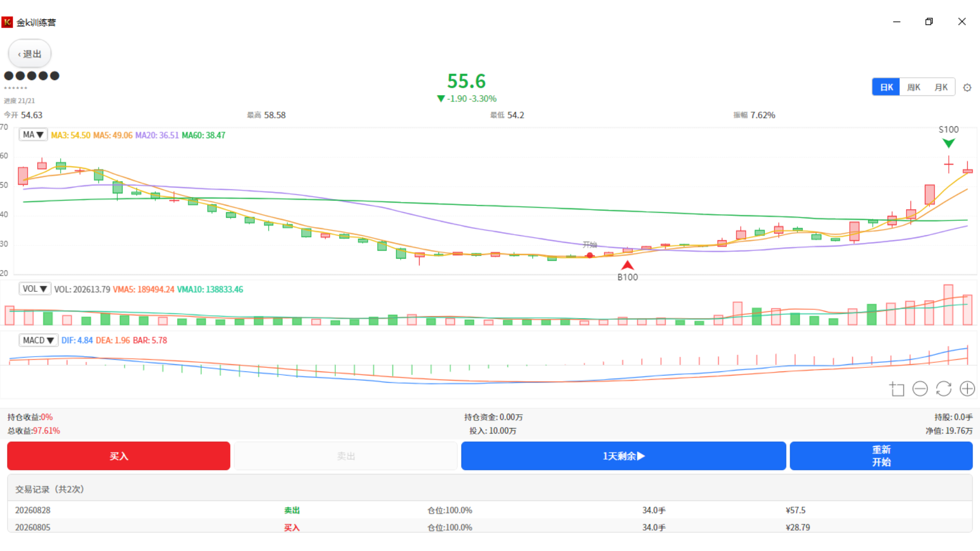The width and height of the screenshot is (980, 551).
Task: Open the MA indicator dropdown
Action: click(33, 135)
